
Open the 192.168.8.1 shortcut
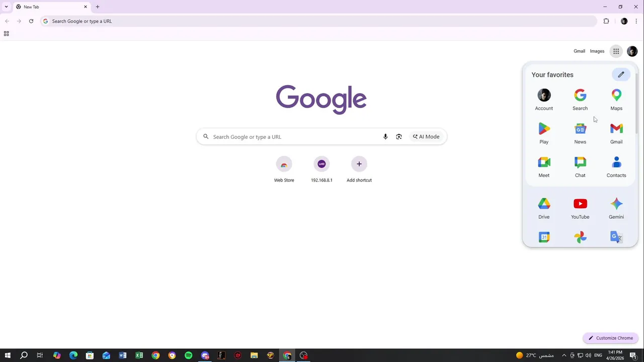tap(321, 170)
